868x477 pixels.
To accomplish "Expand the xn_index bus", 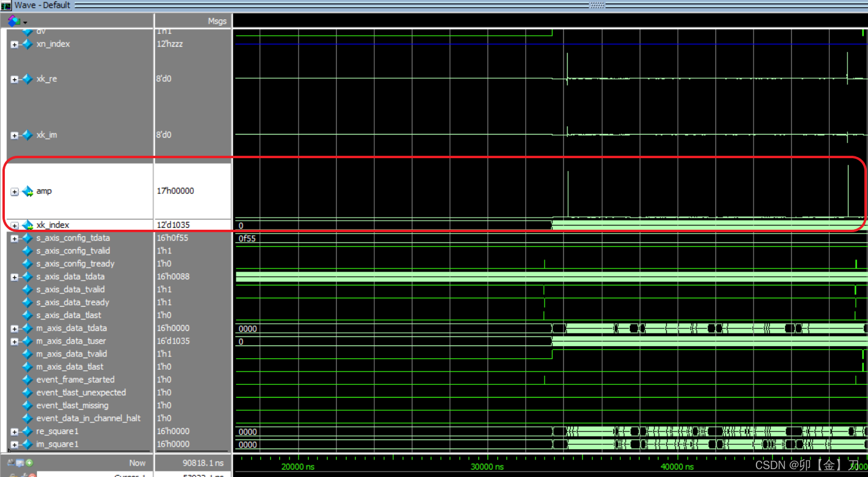I will pyautogui.click(x=15, y=45).
